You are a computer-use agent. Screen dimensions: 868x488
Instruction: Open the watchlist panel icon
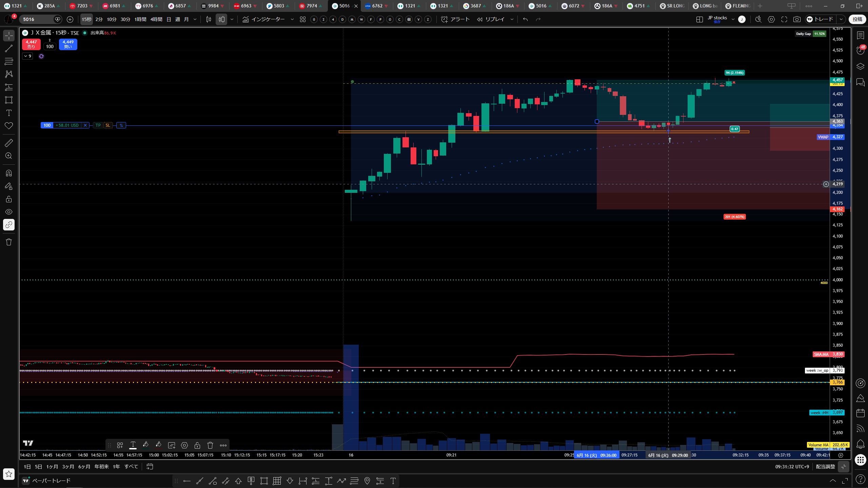click(x=860, y=35)
